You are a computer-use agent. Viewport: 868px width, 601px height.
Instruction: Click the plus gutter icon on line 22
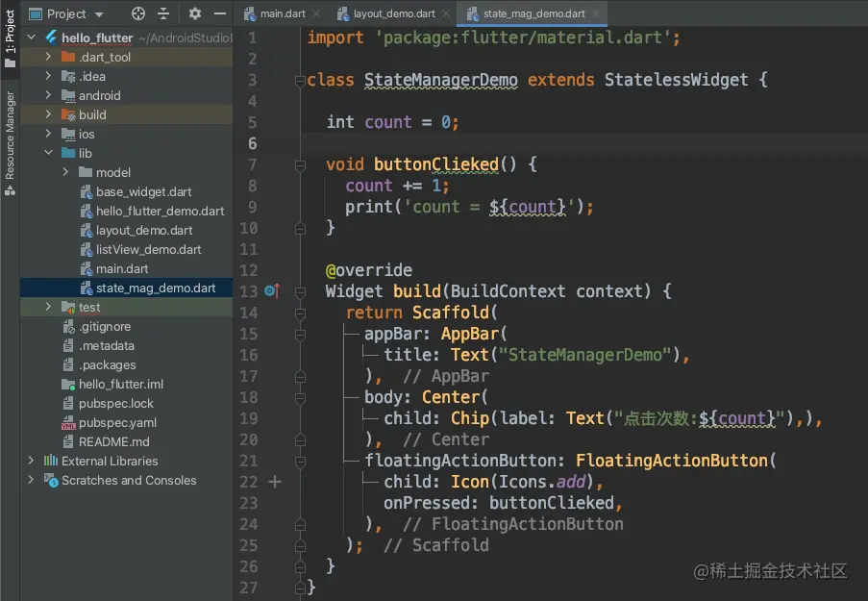275,482
